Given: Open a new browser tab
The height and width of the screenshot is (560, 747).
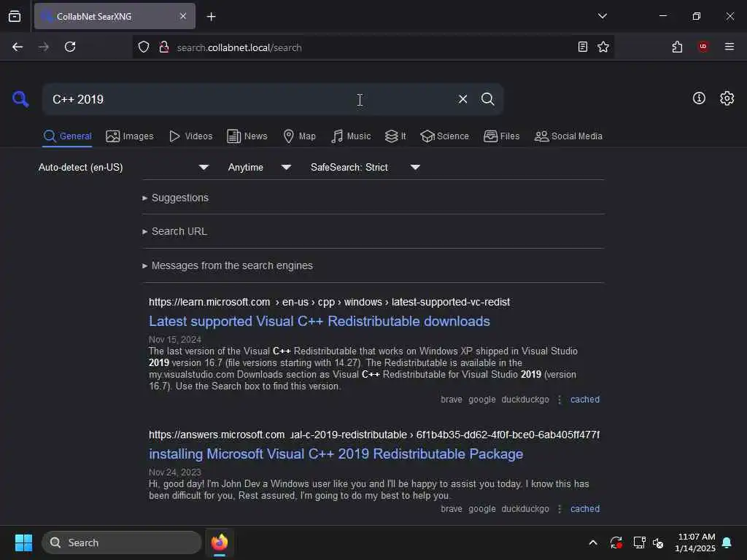Looking at the screenshot, I should [211, 17].
